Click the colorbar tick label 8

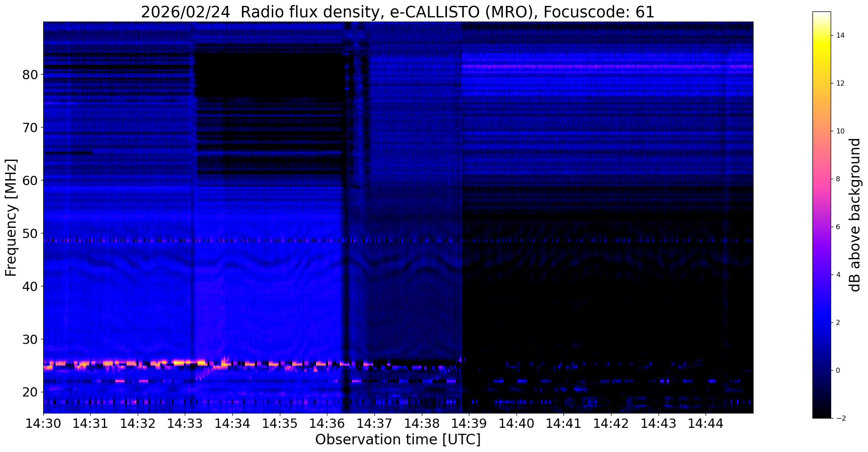tap(837, 179)
